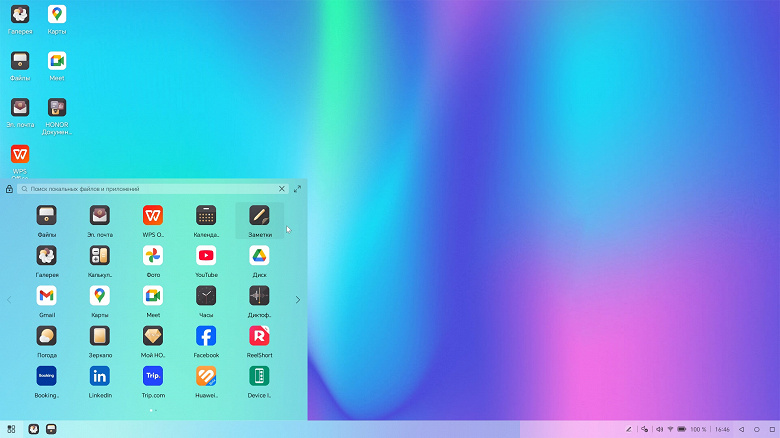This screenshot has height=438, width=780.
Task: Open the Заметки notes app
Action: [x=259, y=216]
